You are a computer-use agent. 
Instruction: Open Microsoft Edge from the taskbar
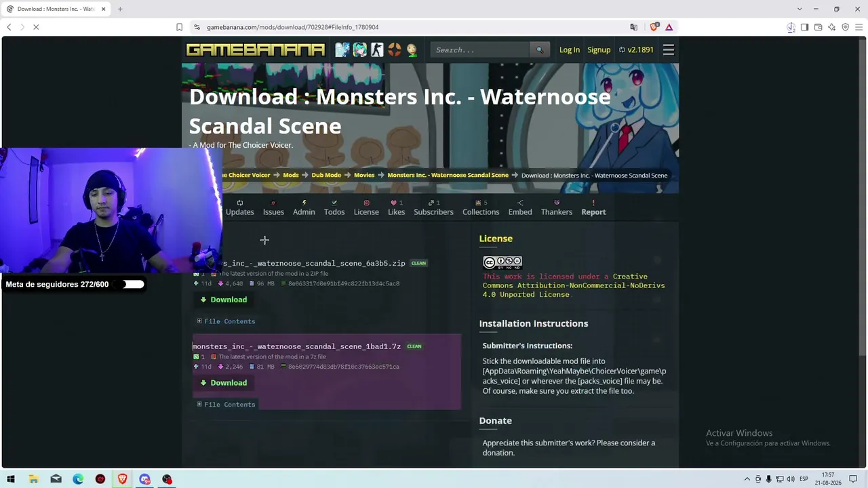click(x=78, y=479)
